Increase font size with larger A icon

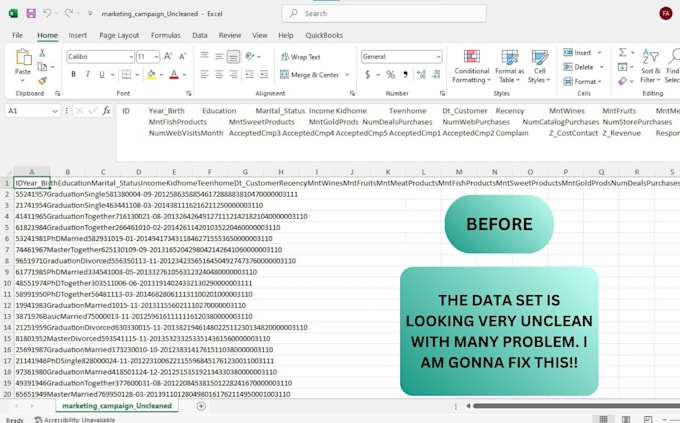coord(168,56)
